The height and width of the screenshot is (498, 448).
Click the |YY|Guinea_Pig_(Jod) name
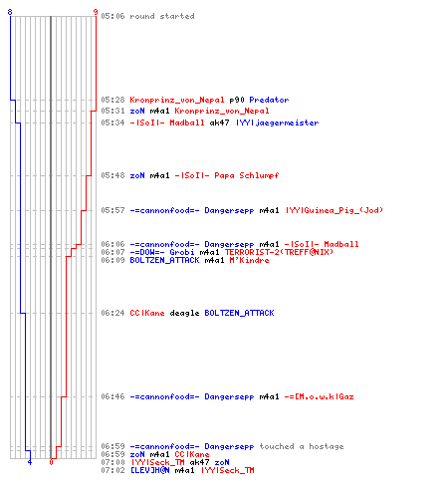(x=335, y=210)
